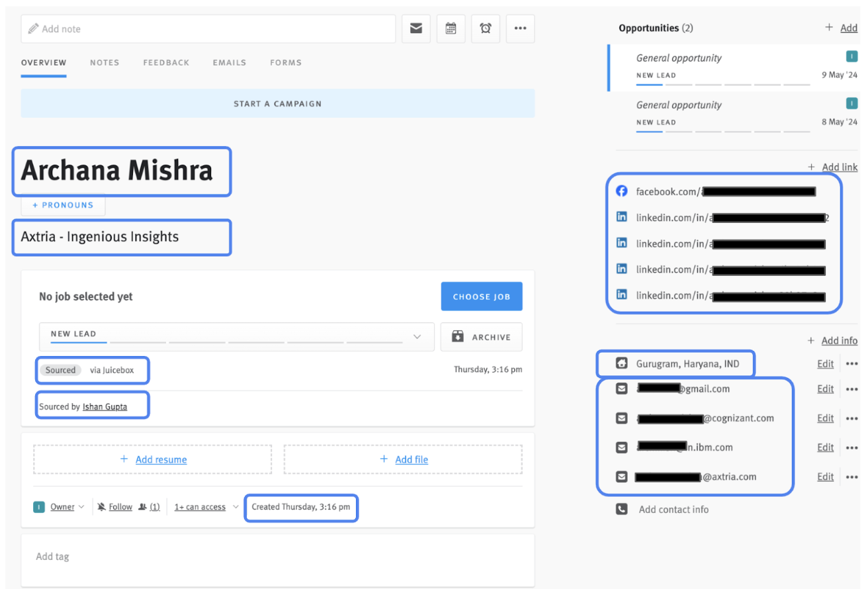Open three-dot menu for axtria.com row
868x589 pixels.
[851, 476]
